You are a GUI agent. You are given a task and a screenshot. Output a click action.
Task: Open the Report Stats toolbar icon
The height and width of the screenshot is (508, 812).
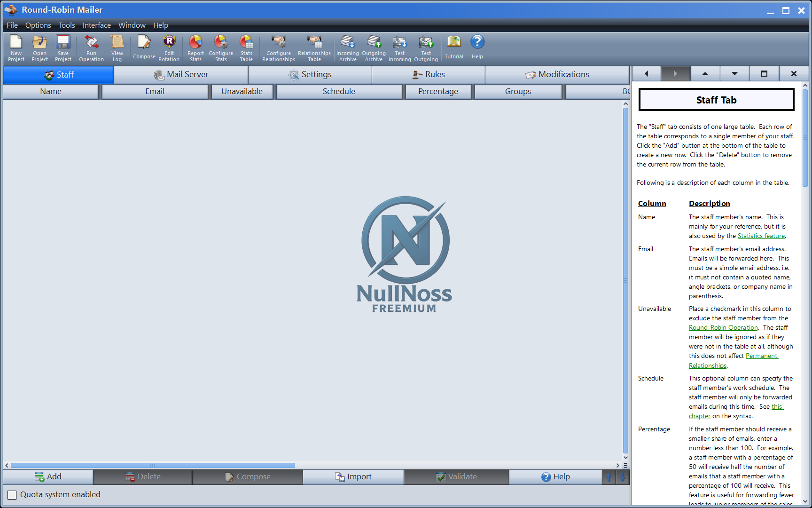(x=195, y=48)
